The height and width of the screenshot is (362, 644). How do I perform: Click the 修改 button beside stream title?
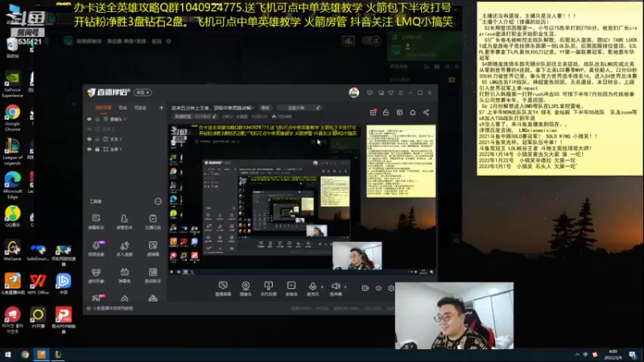point(266,108)
